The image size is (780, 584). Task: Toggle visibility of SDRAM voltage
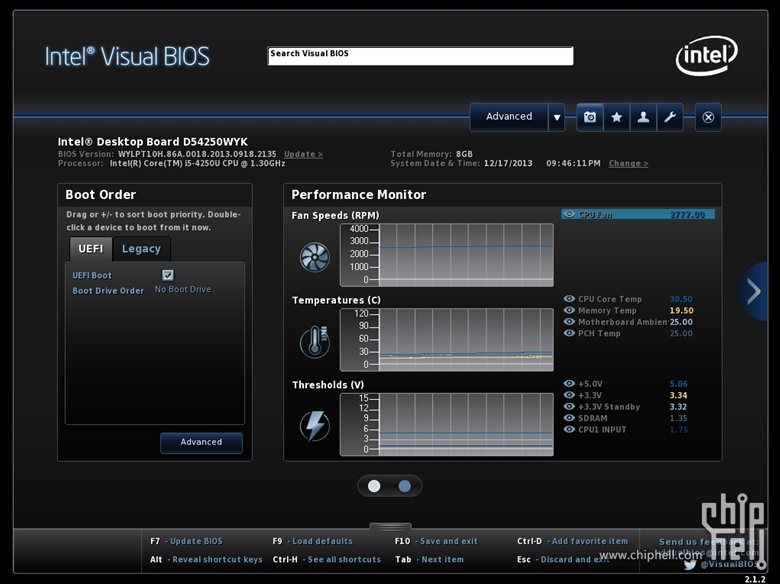click(x=569, y=418)
